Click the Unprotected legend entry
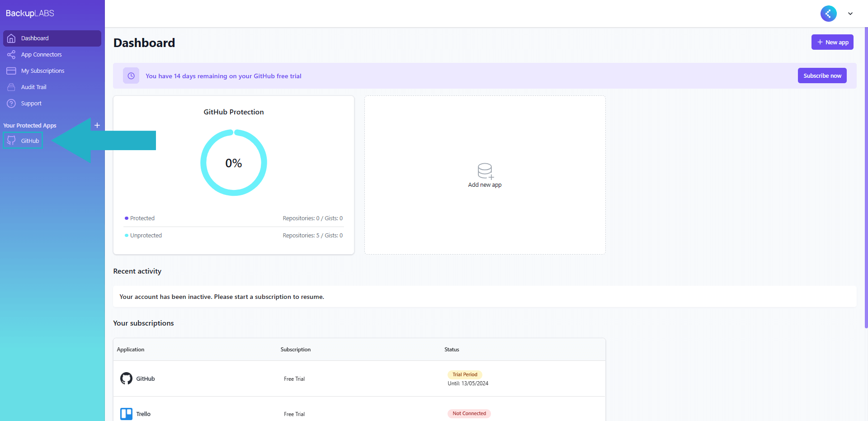Screen dimensions: 868x421 click(143, 236)
